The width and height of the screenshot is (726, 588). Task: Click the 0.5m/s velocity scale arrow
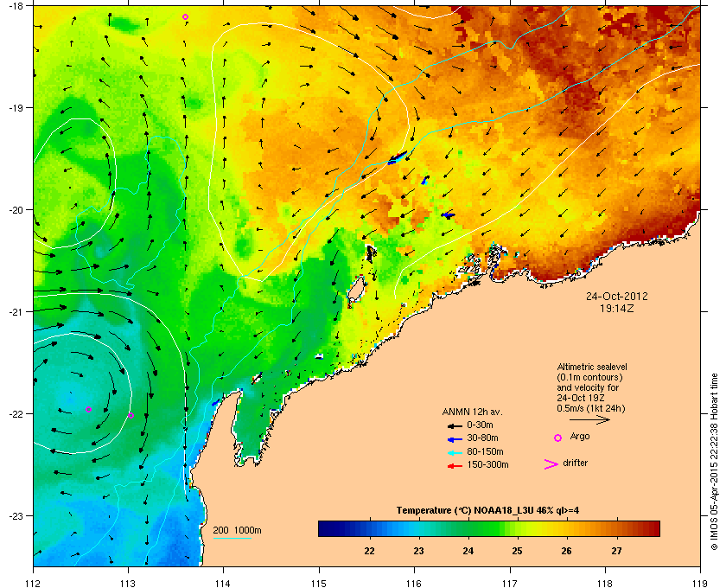[589, 420]
